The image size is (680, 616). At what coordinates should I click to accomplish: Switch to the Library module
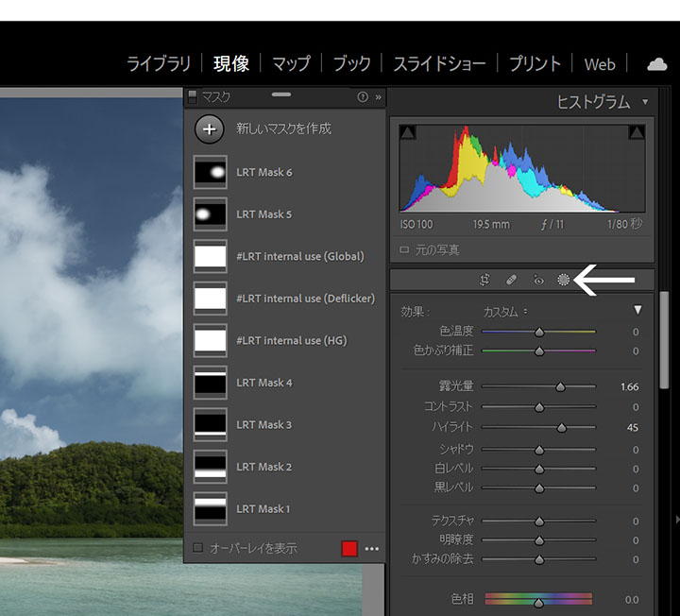click(x=159, y=63)
